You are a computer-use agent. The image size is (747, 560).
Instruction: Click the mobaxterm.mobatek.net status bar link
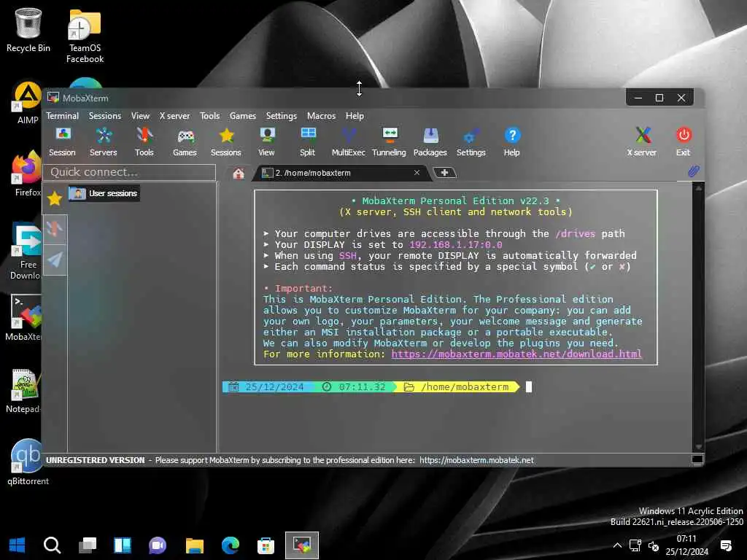[476, 460]
